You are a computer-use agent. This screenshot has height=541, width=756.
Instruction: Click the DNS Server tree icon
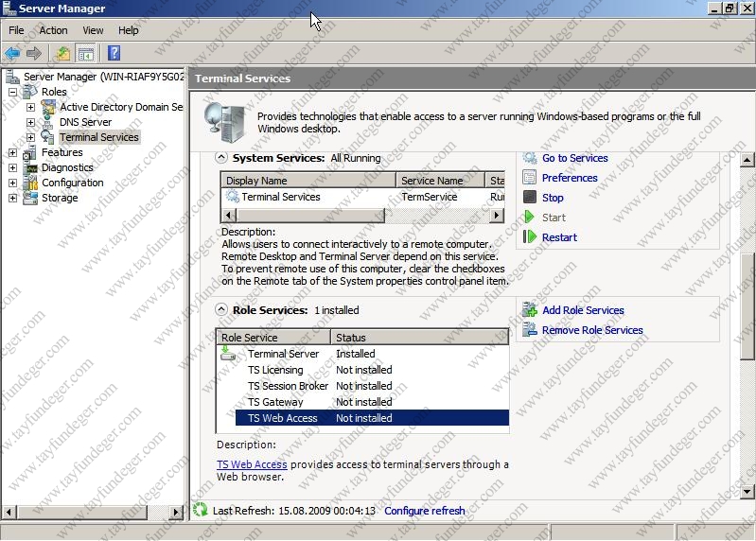[48, 122]
